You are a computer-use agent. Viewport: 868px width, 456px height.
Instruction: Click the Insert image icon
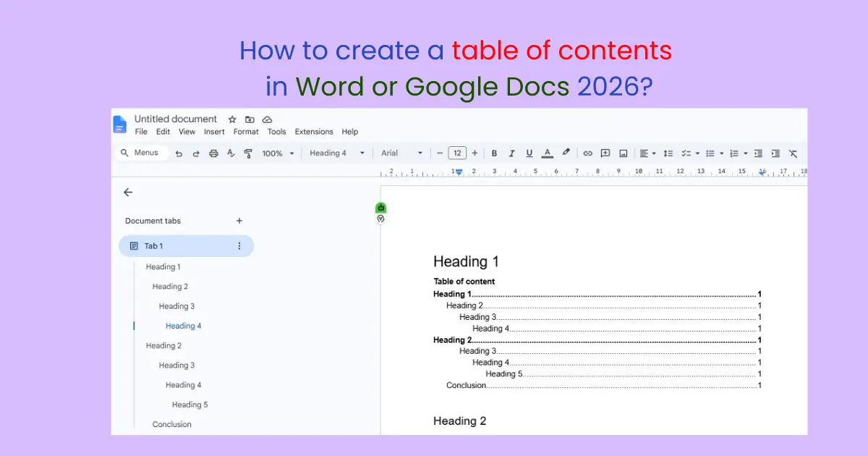[x=623, y=153]
